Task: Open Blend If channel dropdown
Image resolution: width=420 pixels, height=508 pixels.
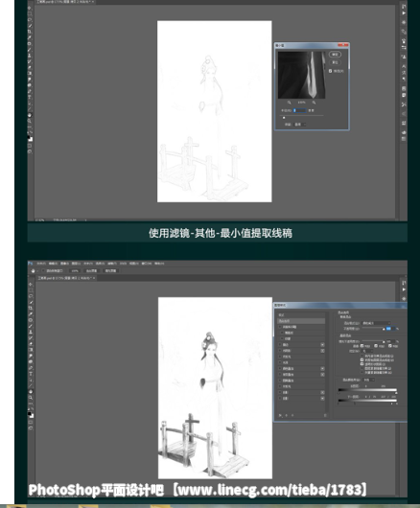Action: pos(368,380)
